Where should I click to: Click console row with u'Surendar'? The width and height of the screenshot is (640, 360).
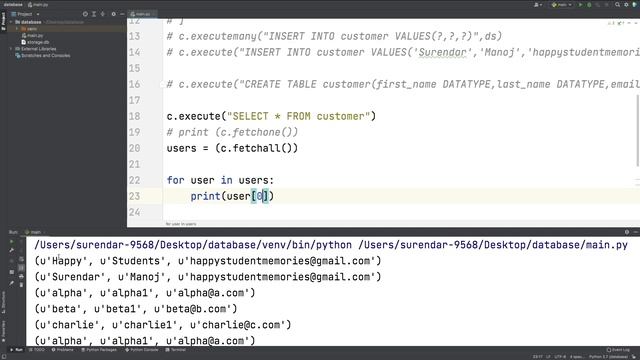click(208, 277)
